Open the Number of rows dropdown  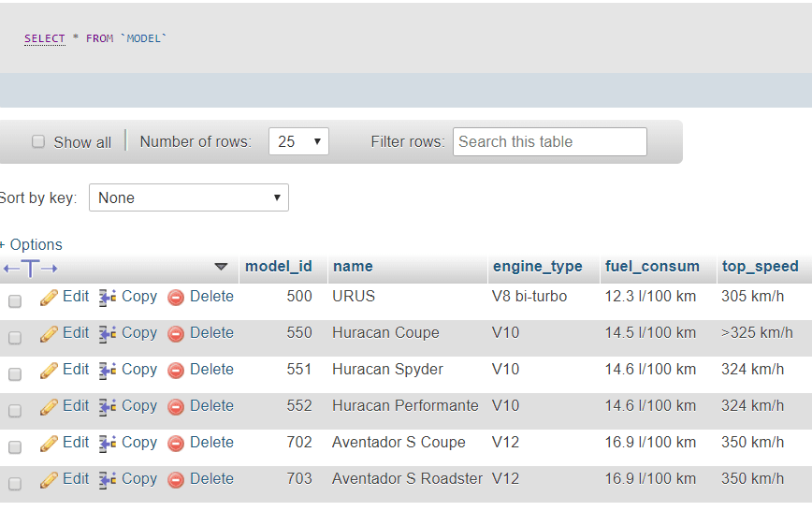298,141
